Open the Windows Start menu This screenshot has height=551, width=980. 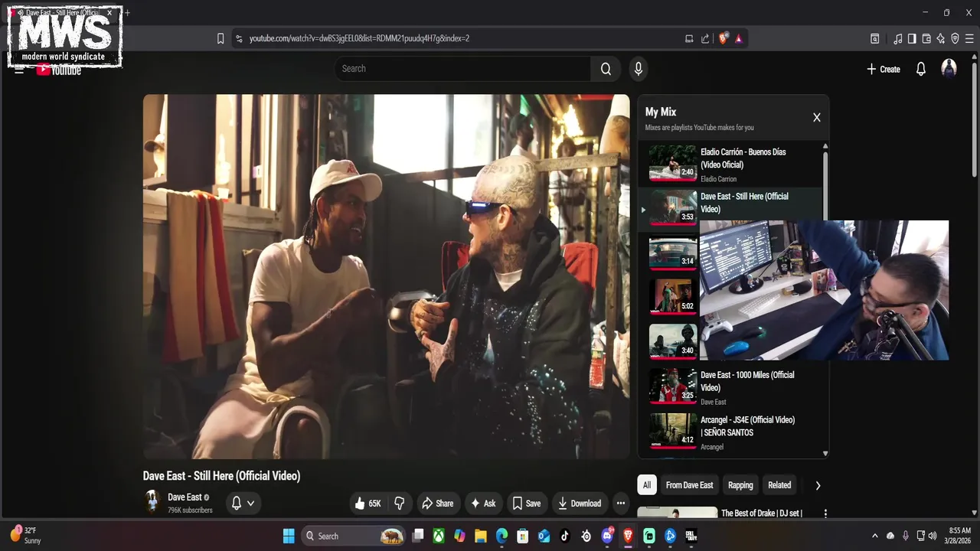pyautogui.click(x=289, y=536)
